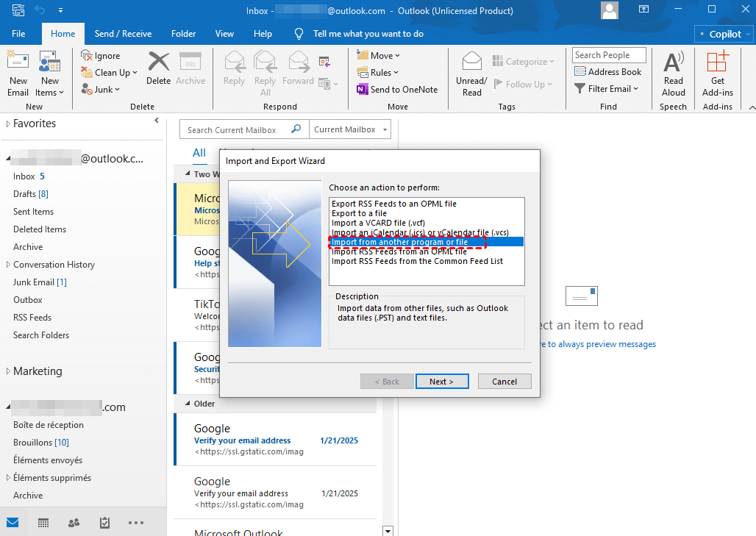Open the File tab

tap(18, 34)
